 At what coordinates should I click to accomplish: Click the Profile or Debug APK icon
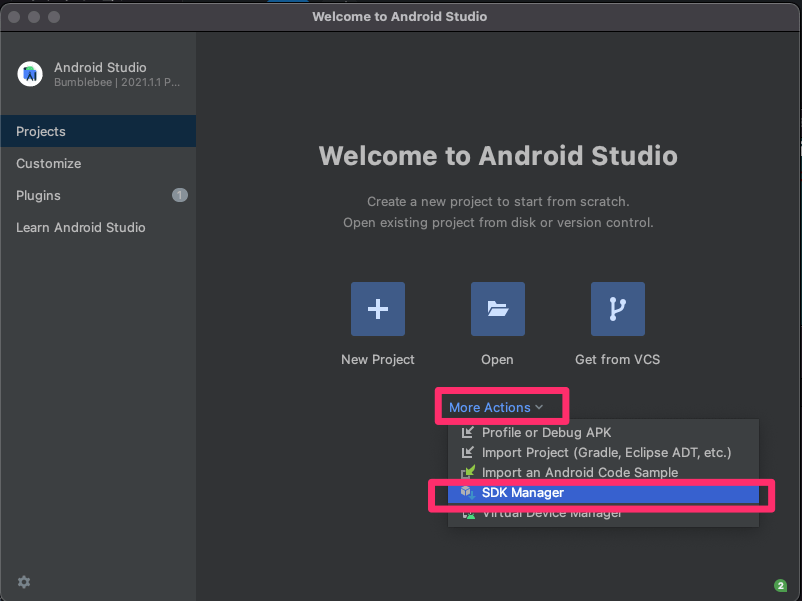(467, 433)
